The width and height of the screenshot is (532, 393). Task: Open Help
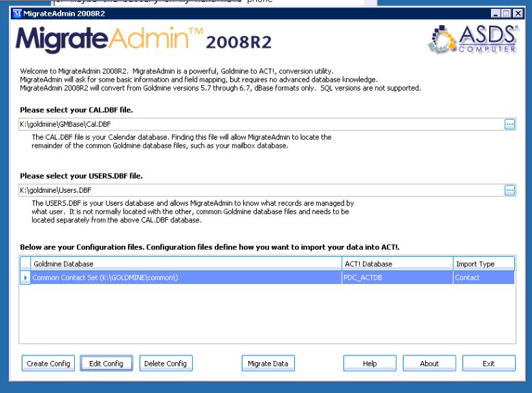(370, 364)
